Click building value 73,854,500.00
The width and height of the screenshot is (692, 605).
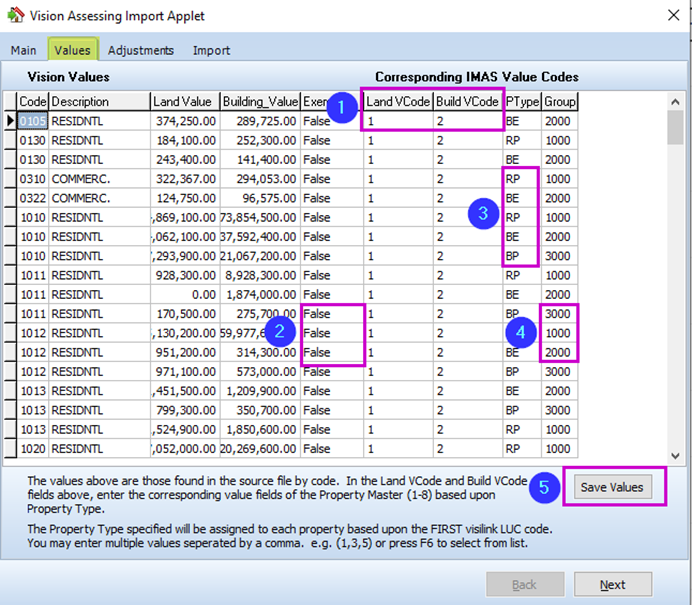(260, 218)
